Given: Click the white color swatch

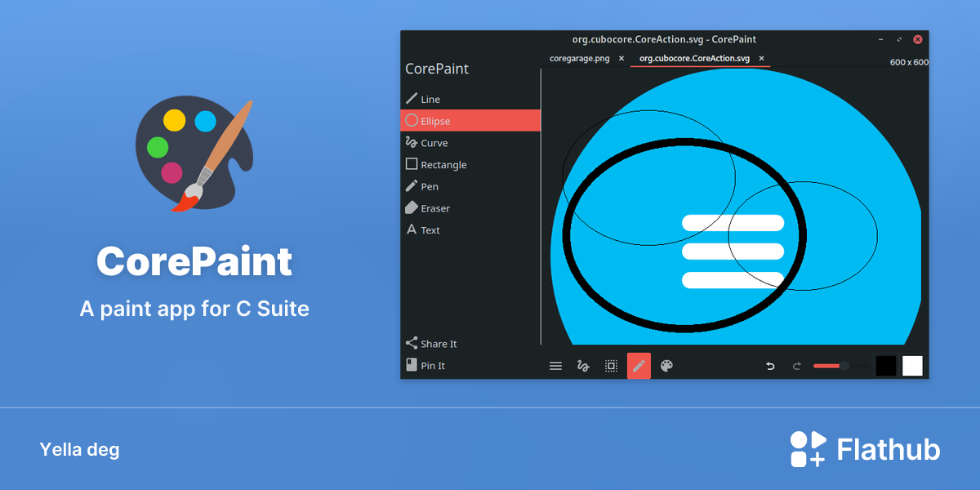Looking at the screenshot, I should click(x=912, y=366).
